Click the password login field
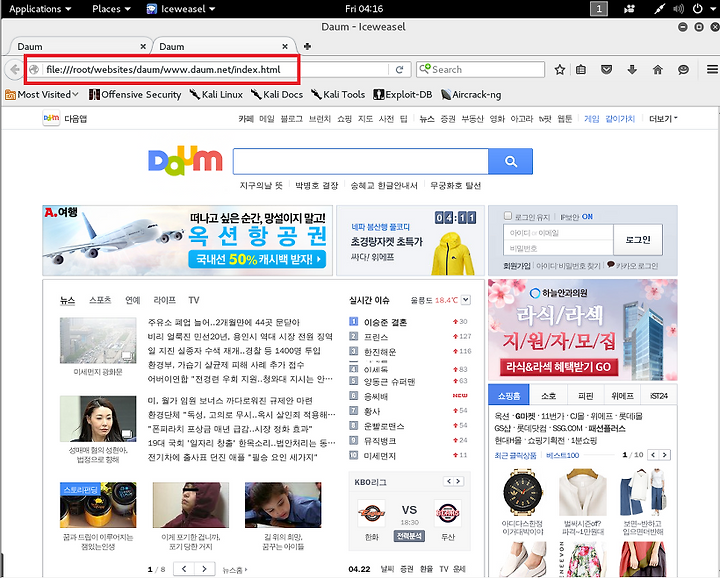Image resolution: width=720 pixels, height=578 pixels. 558,248
